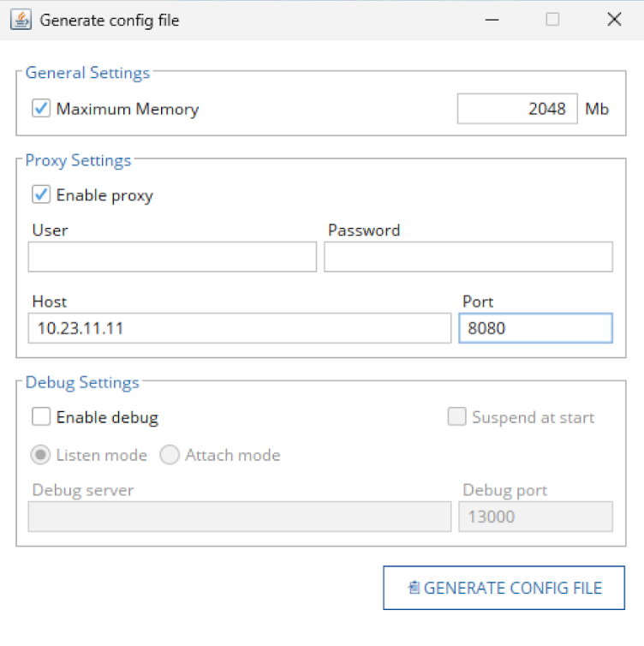Focus the proxy Password field
This screenshot has height=646, width=644.
coord(468,257)
